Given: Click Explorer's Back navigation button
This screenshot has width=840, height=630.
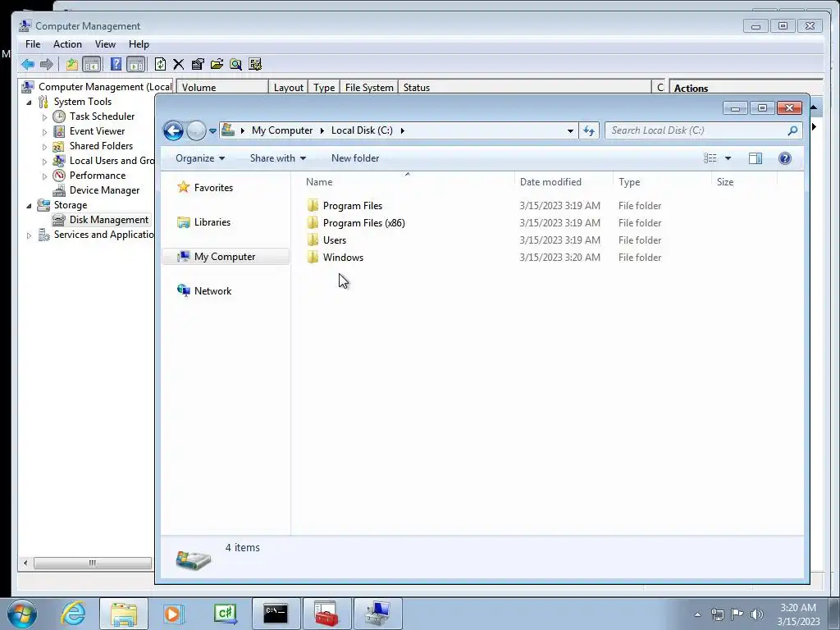Looking at the screenshot, I should (x=174, y=130).
